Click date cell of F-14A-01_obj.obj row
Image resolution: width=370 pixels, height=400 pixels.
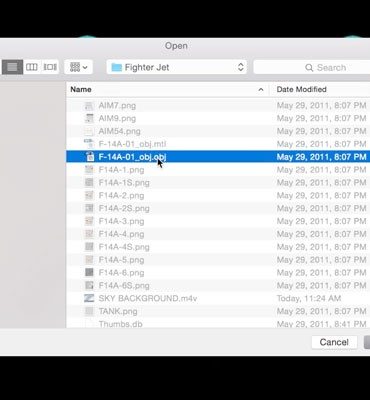coord(321,157)
